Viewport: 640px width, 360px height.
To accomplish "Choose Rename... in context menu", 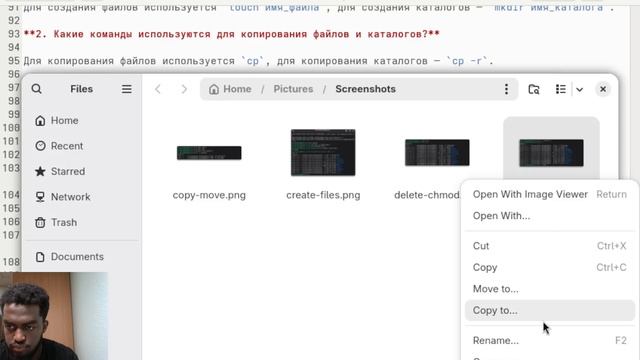I will point(549,340).
